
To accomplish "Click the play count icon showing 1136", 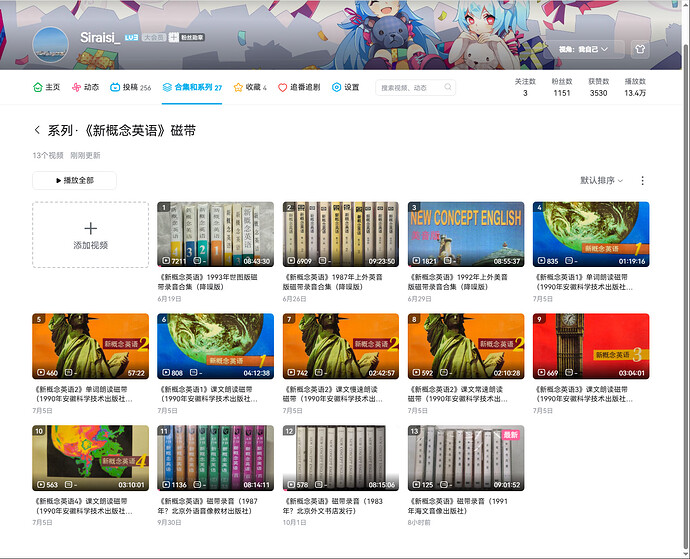I will (x=166, y=485).
